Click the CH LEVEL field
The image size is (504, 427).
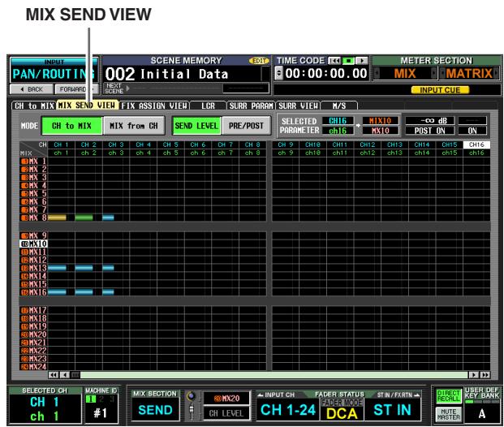click(226, 413)
